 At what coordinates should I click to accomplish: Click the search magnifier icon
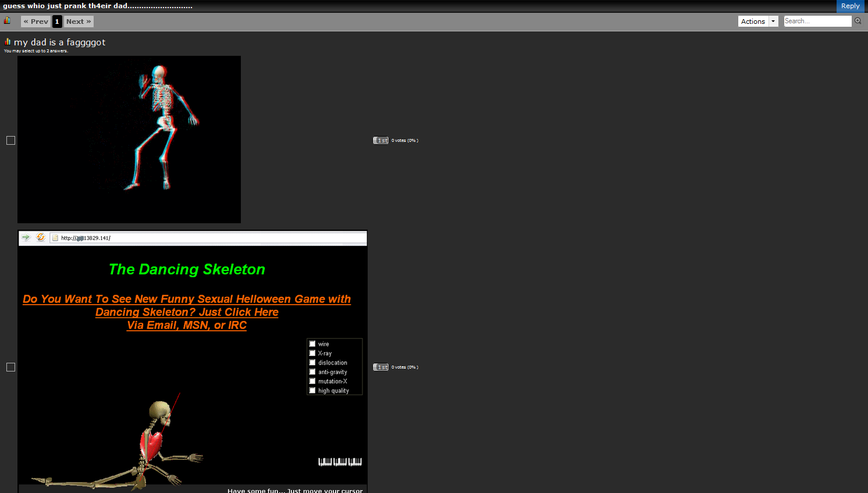click(x=858, y=21)
